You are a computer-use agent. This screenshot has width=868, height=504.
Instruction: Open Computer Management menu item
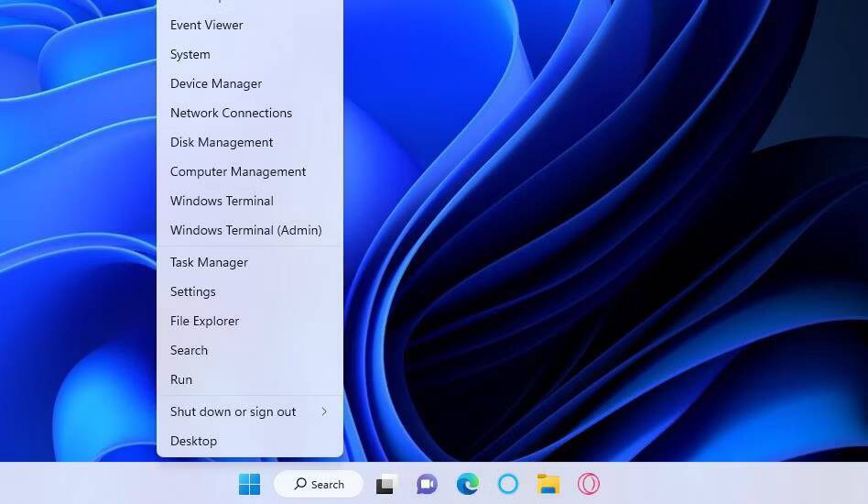250,171
